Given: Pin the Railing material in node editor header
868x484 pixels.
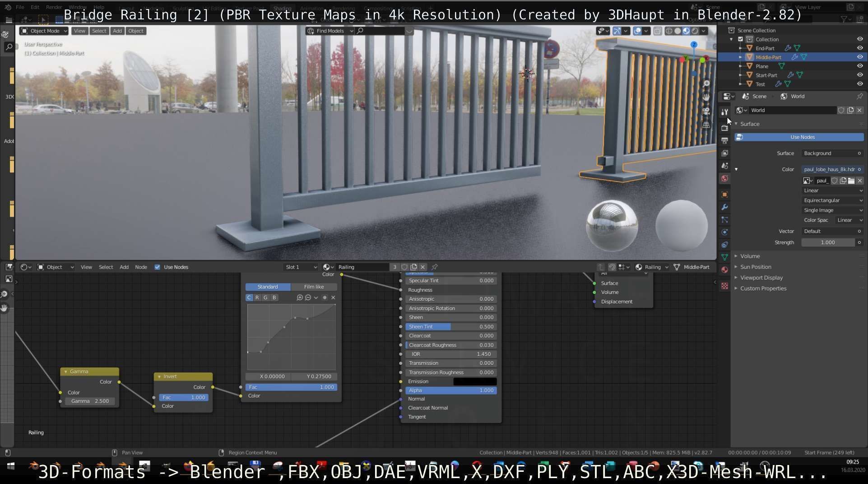Looking at the screenshot, I should pos(435,267).
